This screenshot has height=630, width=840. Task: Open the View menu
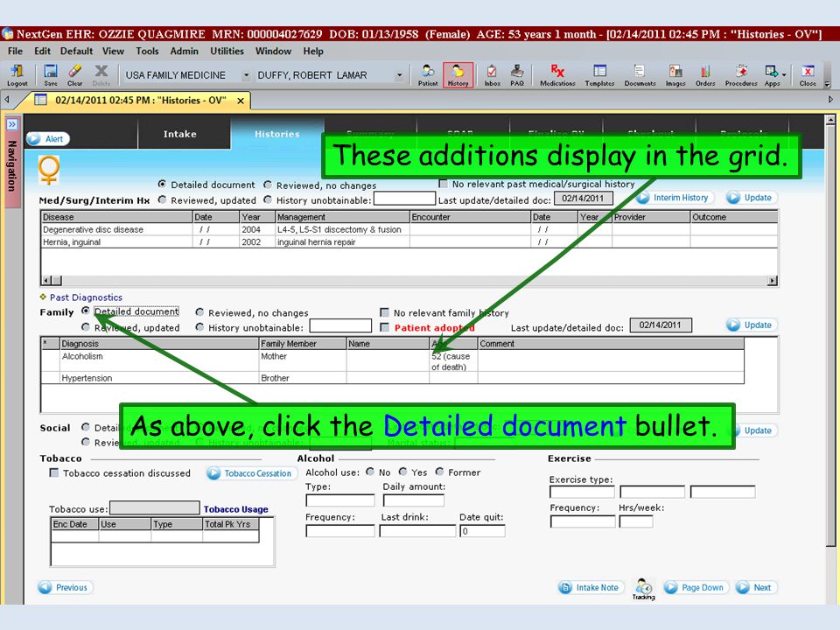tap(113, 51)
